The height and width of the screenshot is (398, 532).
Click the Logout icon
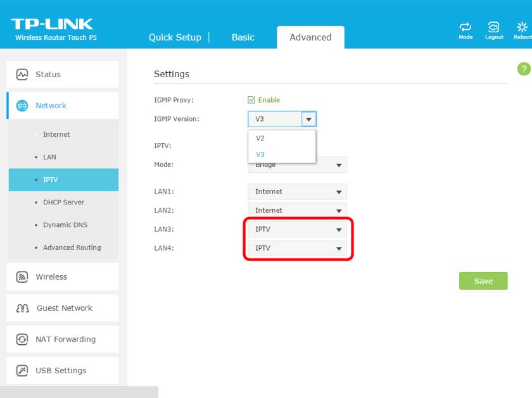493,28
